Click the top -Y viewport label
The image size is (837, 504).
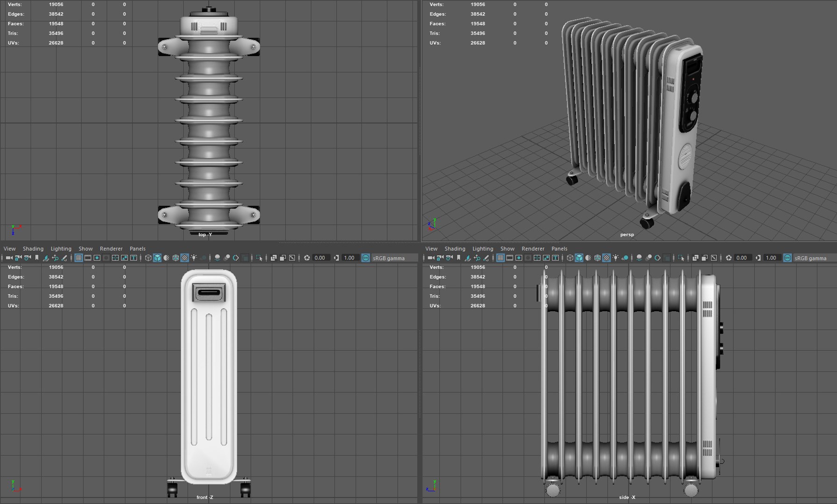pos(205,234)
